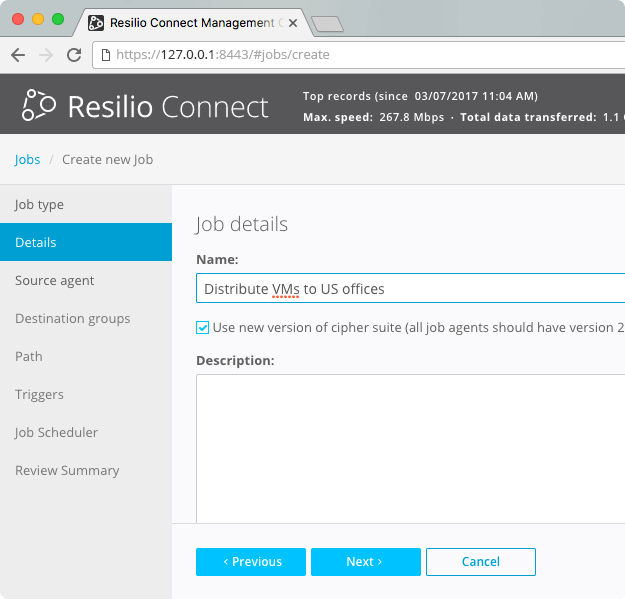The height and width of the screenshot is (599, 625).
Task: Cancel the job creation
Action: (481, 562)
